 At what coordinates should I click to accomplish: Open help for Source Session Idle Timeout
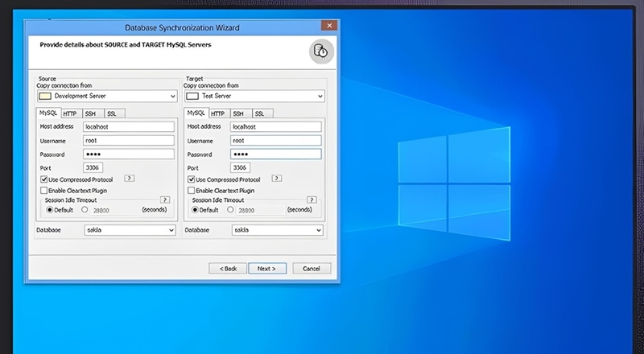(x=165, y=200)
